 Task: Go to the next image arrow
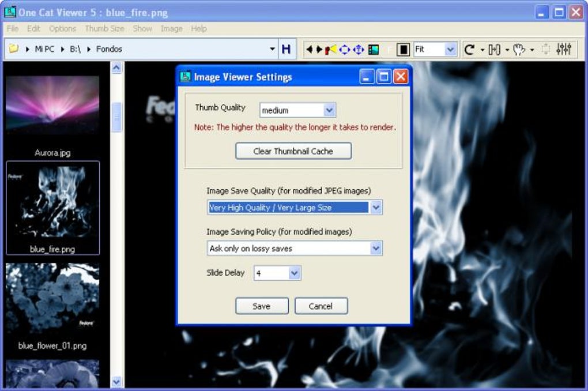319,49
